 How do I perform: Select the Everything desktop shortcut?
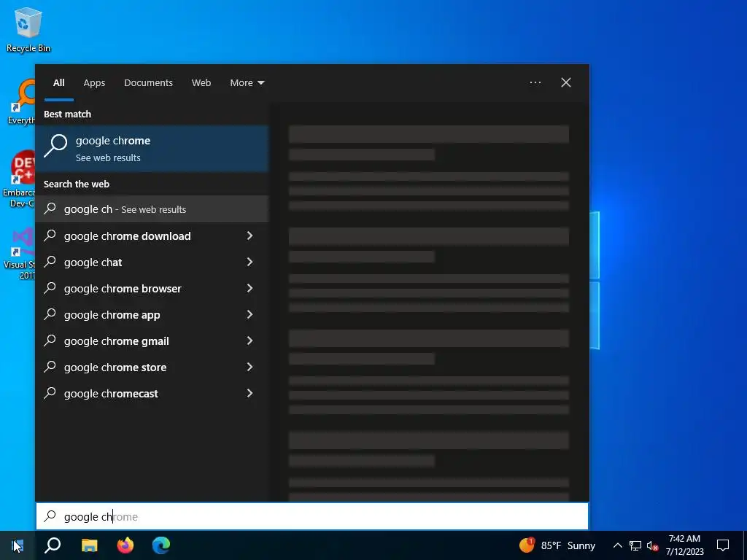coord(20,103)
